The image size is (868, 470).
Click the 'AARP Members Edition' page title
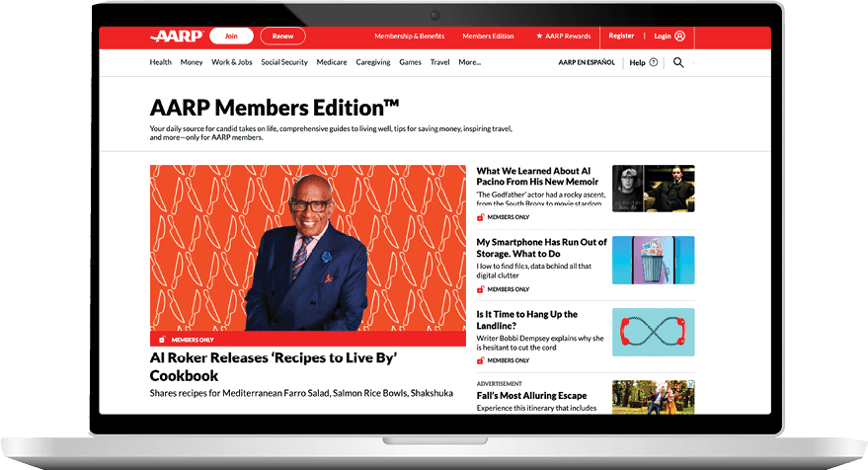coord(274,108)
